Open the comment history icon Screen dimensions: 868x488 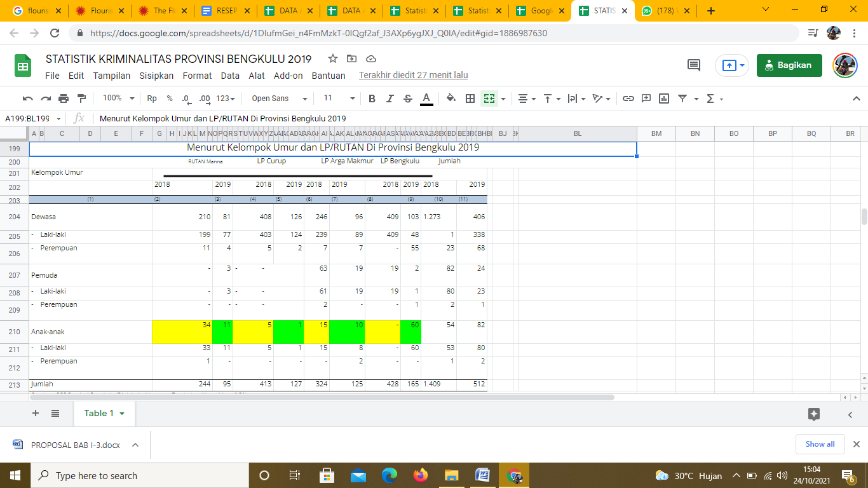pos(694,65)
